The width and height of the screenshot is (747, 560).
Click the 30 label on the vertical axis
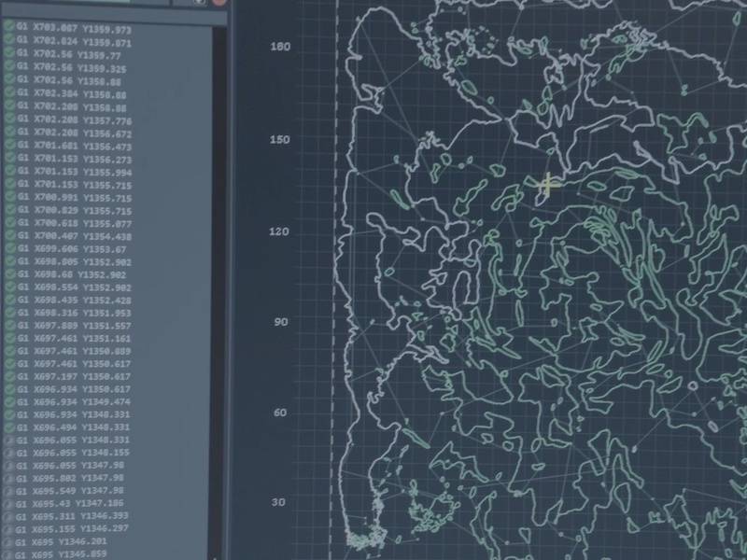pos(279,502)
